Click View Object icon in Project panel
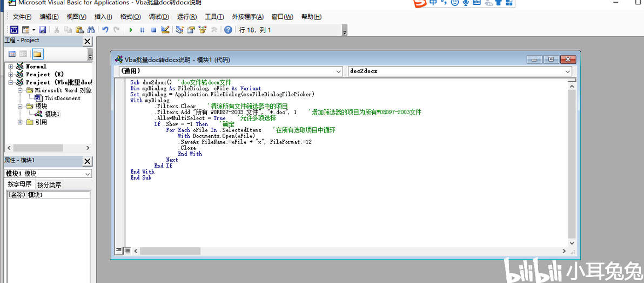The height and width of the screenshot is (283, 644). (x=23, y=54)
